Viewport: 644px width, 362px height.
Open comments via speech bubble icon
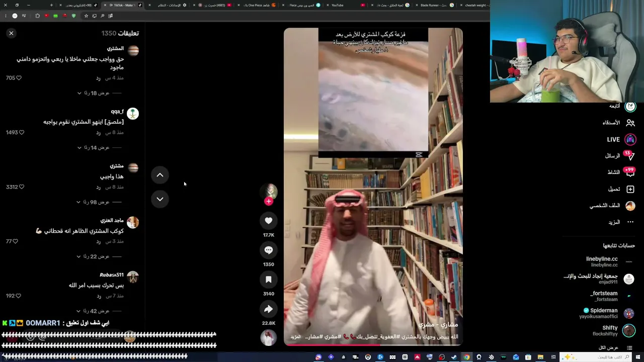click(x=269, y=250)
